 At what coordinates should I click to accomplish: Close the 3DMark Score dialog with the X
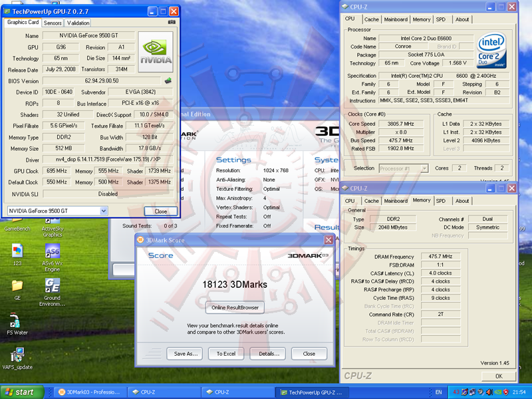[x=329, y=240]
